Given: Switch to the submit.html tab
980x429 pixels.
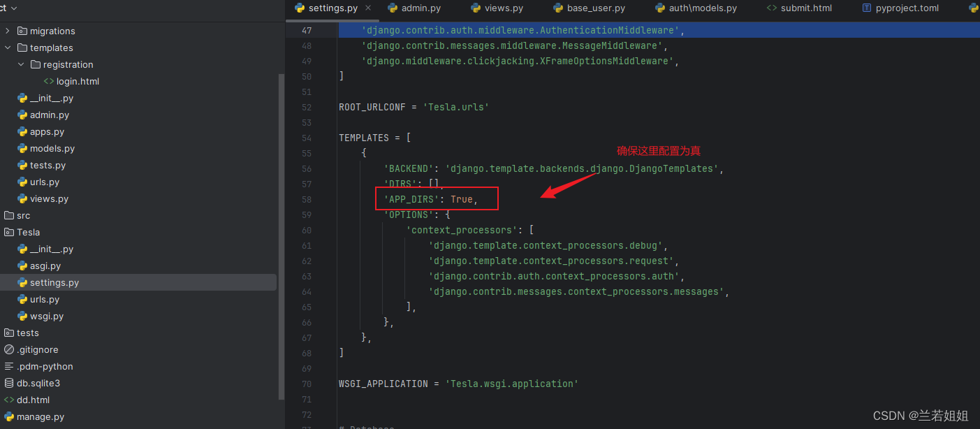Looking at the screenshot, I should point(799,8).
